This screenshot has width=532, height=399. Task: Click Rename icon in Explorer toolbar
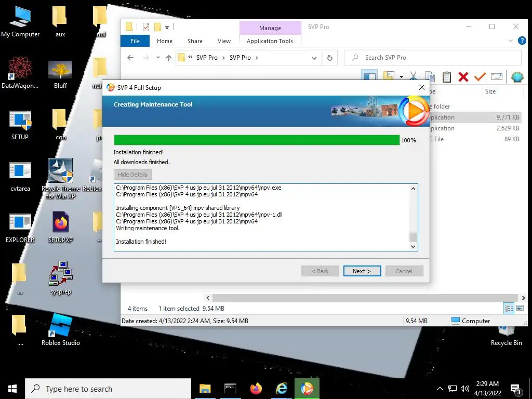[496, 77]
